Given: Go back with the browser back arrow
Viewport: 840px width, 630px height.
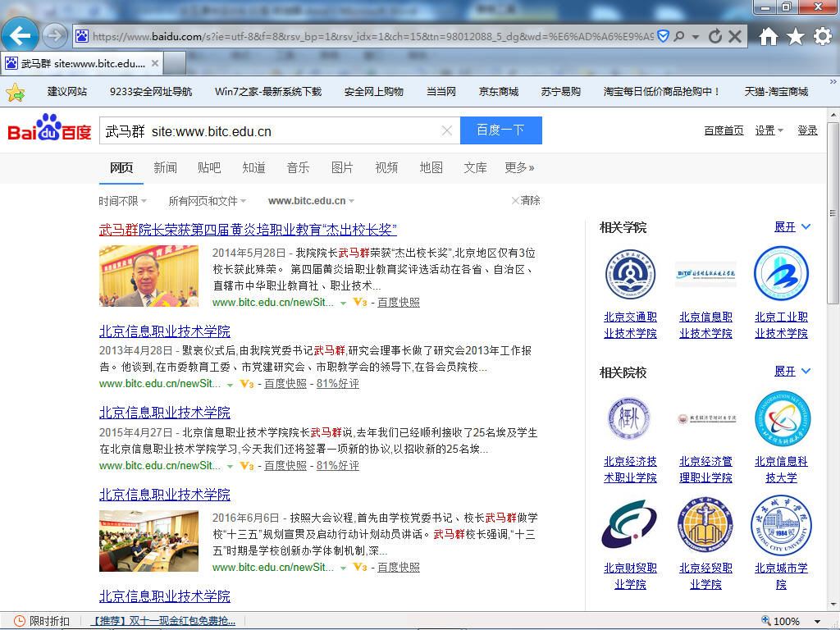Looking at the screenshot, I should click(x=20, y=36).
